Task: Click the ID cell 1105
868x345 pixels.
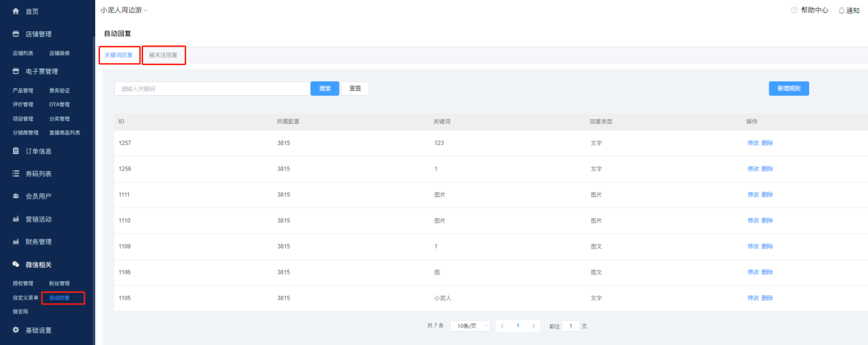Action: click(x=125, y=298)
